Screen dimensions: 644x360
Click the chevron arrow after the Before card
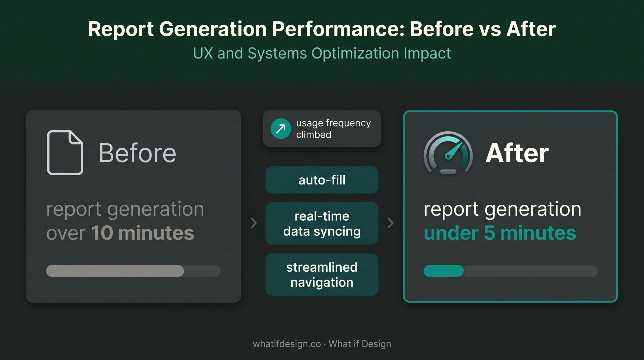(254, 223)
